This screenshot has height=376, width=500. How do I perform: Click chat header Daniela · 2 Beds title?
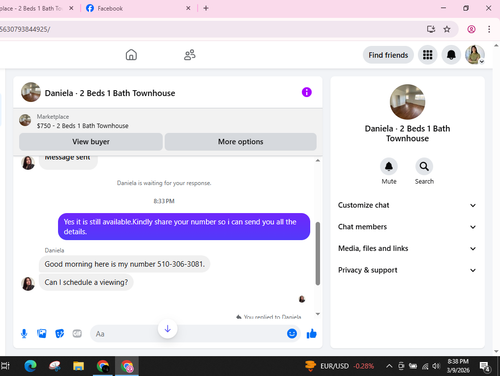point(110,93)
